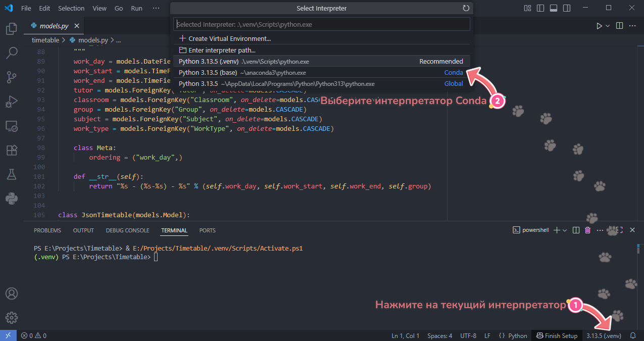Refresh the interpreter list
The width and height of the screenshot is (644, 341).
point(466,8)
